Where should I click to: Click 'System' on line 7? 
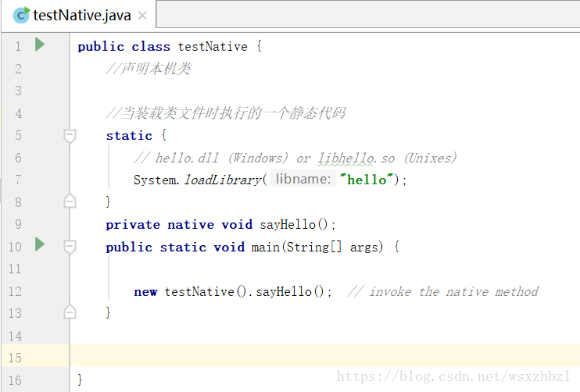point(155,180)
